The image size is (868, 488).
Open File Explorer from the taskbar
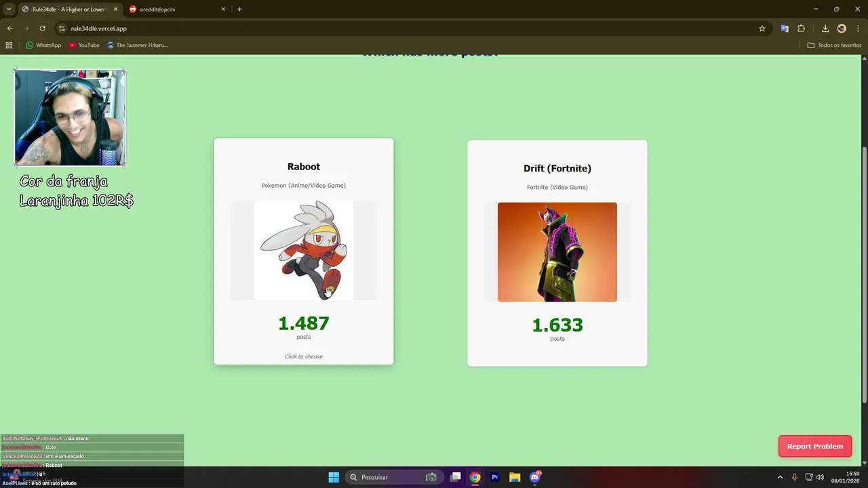coord(515,477)
